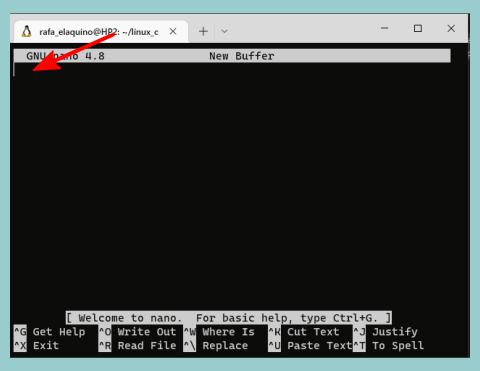480x371 pixels.
Task: Click the ^O Write Out shortcut
Action: (137, 332)
